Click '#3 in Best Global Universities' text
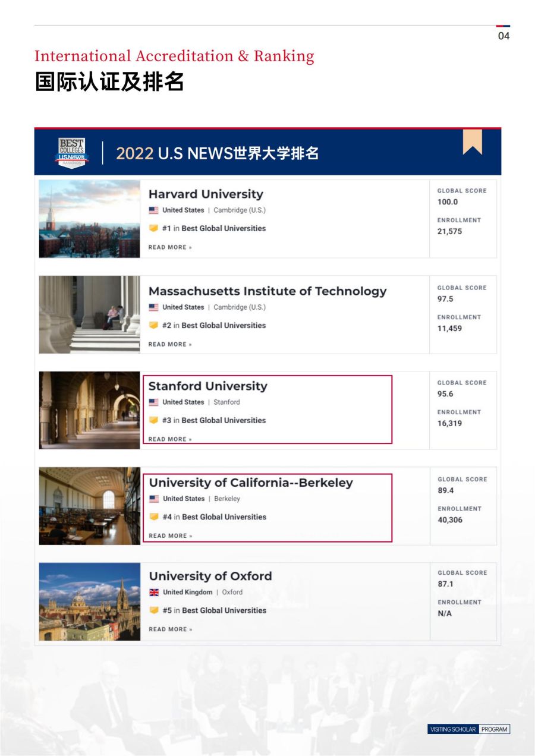Image resolution: width=535 pixels, height=756 pixels. click(214, 420)
